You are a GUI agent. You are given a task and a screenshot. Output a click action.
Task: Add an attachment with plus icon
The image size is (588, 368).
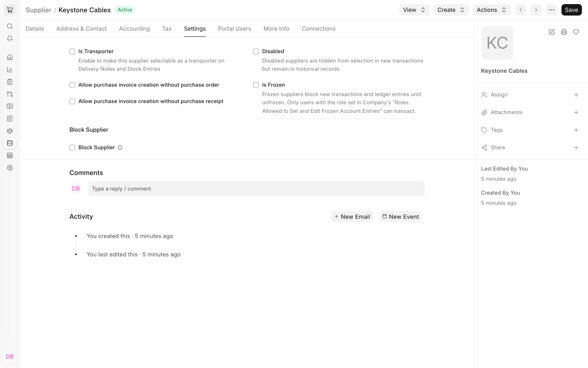tap(576, 112)
